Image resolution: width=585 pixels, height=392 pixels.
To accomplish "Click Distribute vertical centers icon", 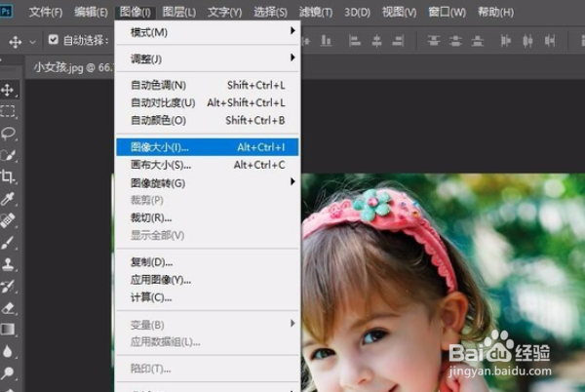I will (x=455, y=40).
